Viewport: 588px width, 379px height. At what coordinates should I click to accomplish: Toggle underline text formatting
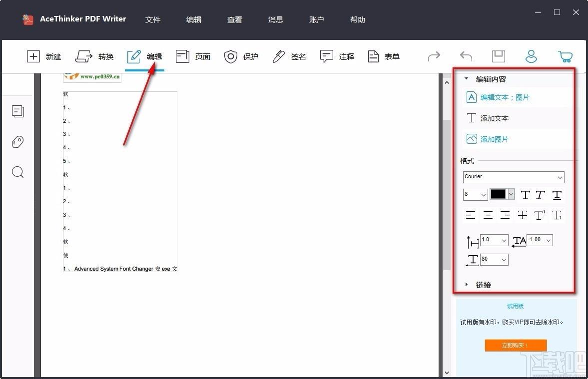(x=557, y=195)
